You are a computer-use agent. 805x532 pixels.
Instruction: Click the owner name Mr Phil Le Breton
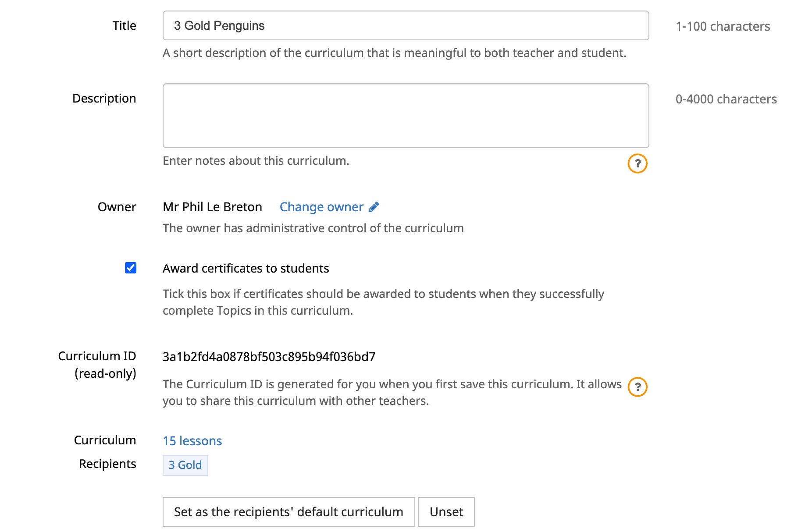pyautogui.click(x=212, y=207)
